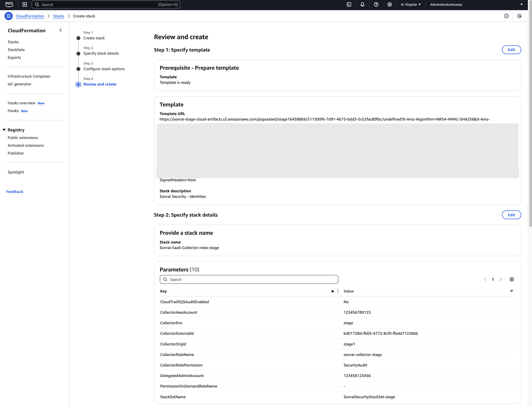532x407 pixels.
Task: Open Infrastructure Composer
Action: coord(29,76)
